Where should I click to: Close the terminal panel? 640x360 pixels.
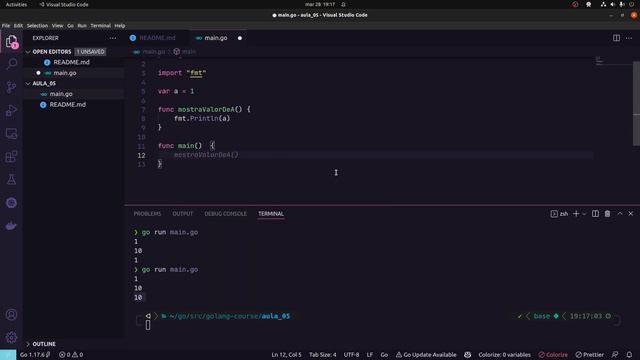click(x=631, y=213)
